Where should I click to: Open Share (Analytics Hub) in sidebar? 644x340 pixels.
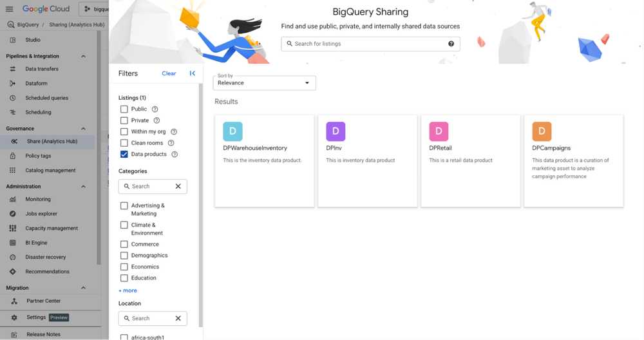52,142
